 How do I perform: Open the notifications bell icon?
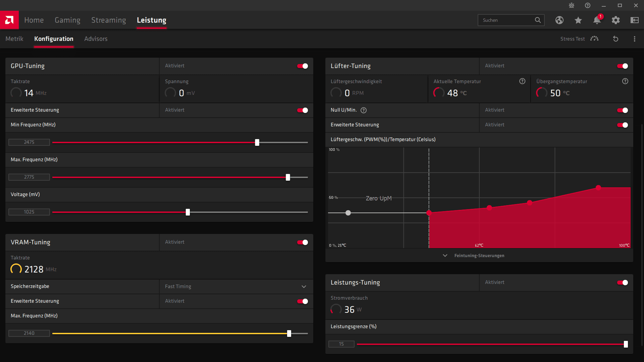(597, 20)
